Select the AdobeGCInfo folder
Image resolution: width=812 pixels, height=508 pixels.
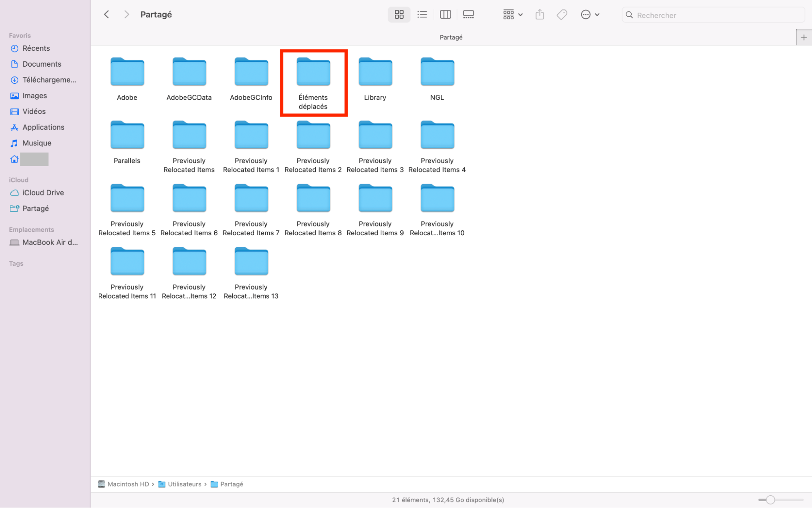[x=251, y=80]
